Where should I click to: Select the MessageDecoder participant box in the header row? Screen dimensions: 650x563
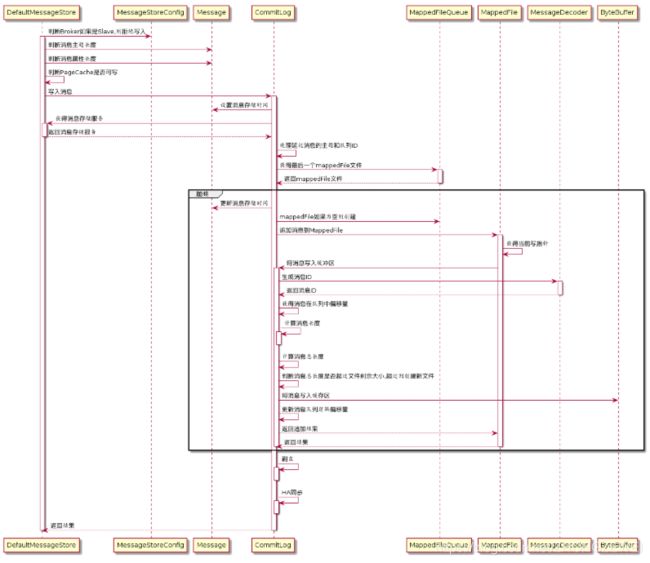pos(559,13)
